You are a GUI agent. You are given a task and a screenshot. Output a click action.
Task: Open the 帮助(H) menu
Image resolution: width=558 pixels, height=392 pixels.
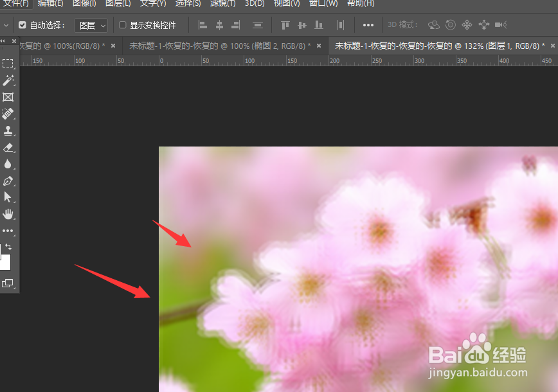pyautogui.click(x=361, y=4)
